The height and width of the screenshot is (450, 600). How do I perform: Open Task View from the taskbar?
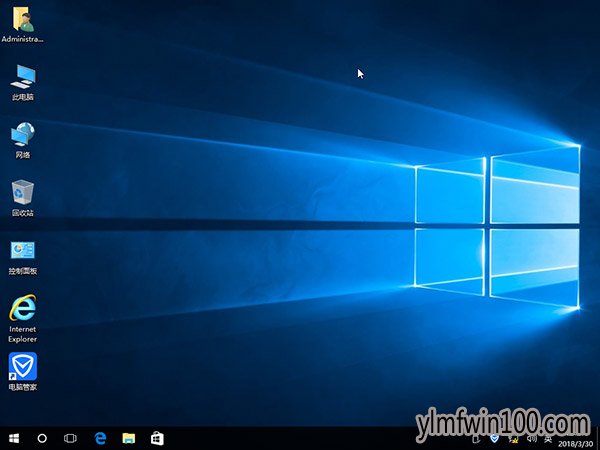(x=70, y=438)
